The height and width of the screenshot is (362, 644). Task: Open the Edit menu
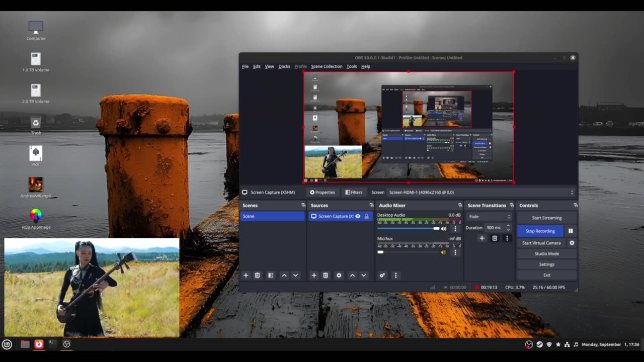pos(257,66)
